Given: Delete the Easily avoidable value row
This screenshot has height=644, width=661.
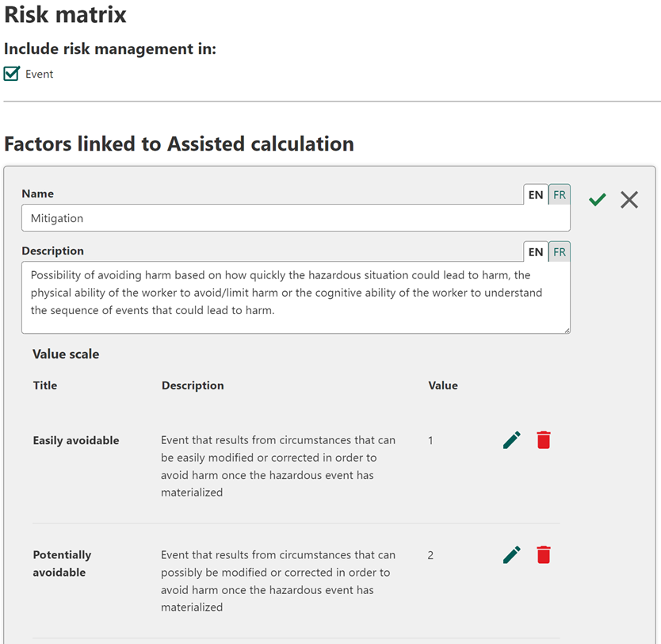Looking at the screenshot, I should coord(543,440).
